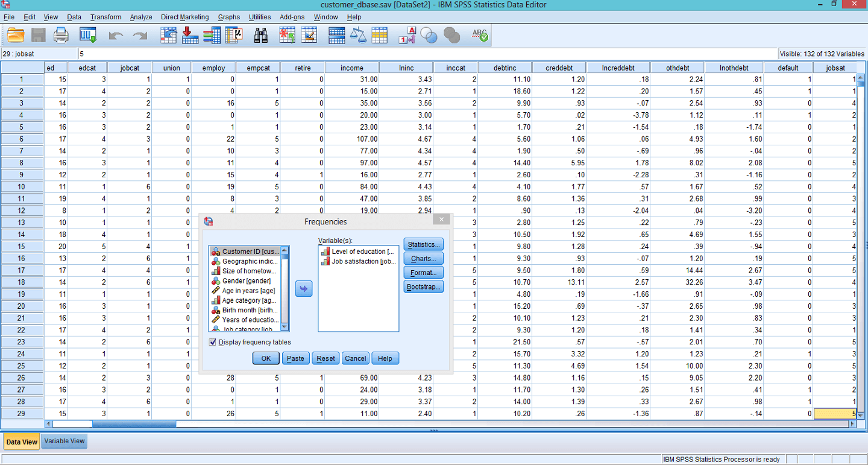Open the Utilities menu
The height and width of the screenshot is (465, 868).
[x=260, y=17]
